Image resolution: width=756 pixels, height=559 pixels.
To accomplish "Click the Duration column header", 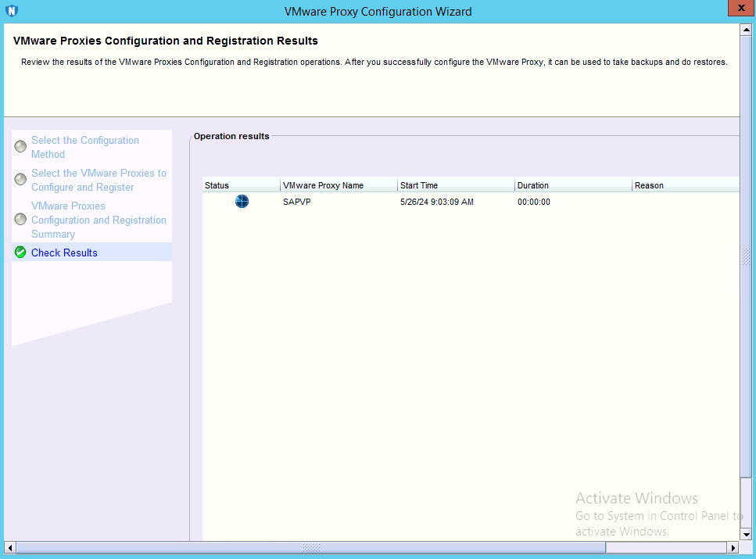I will (572, 185).
